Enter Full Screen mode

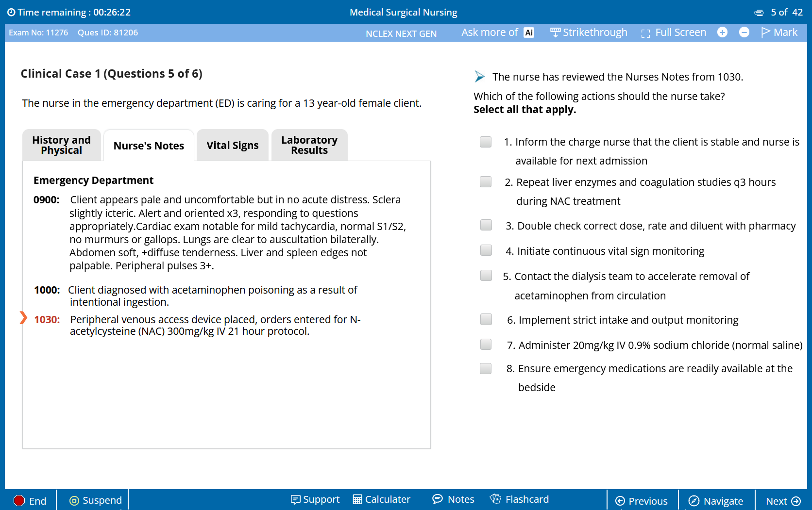(674, 33)
